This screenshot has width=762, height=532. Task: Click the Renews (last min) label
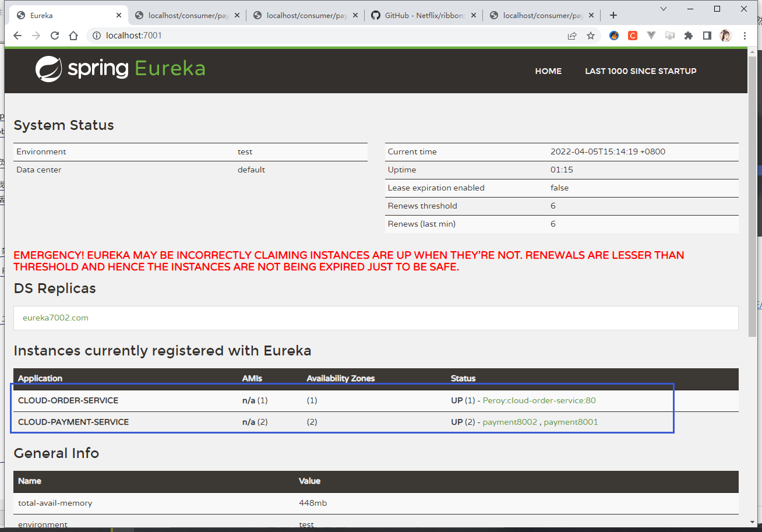(422, 224)
